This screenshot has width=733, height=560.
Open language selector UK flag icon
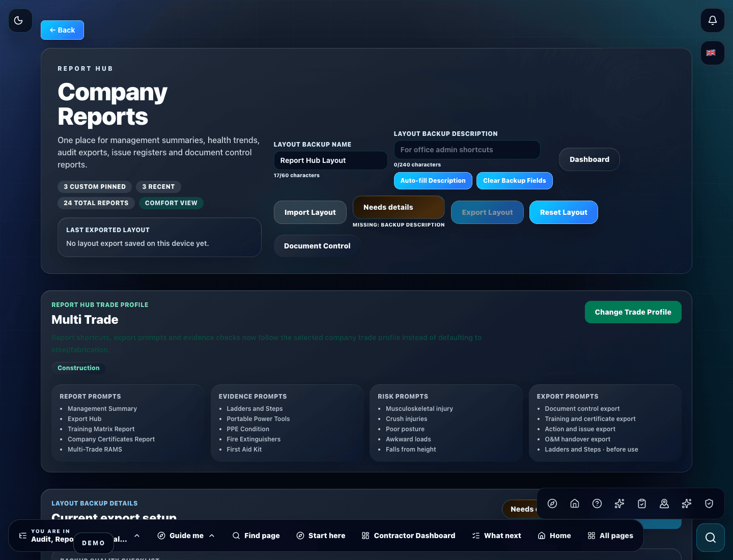pos(713,53)
